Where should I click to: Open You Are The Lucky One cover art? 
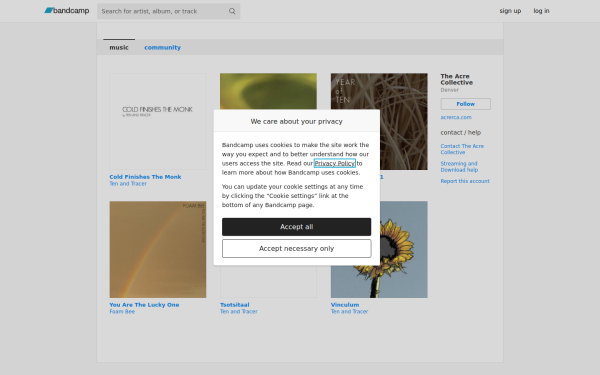coord(158,249)
